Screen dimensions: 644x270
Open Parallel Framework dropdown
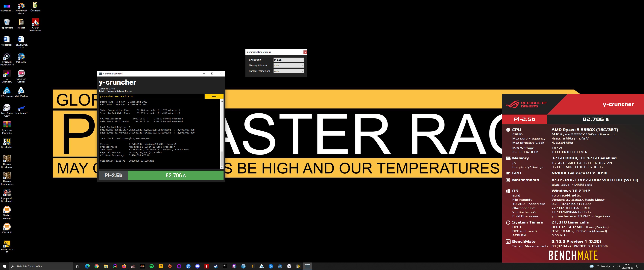289,71
